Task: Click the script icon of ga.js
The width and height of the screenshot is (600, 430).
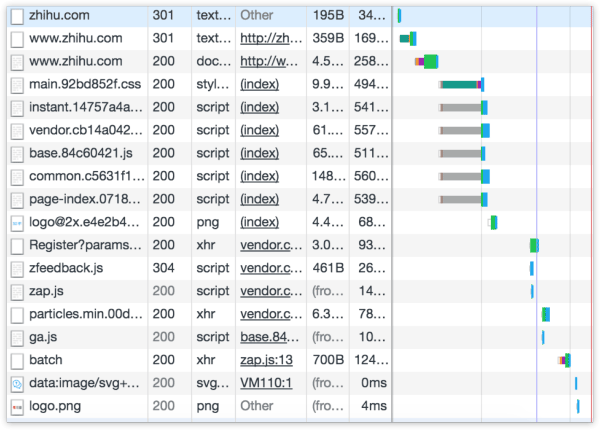Action: click(x=17, y=338)
